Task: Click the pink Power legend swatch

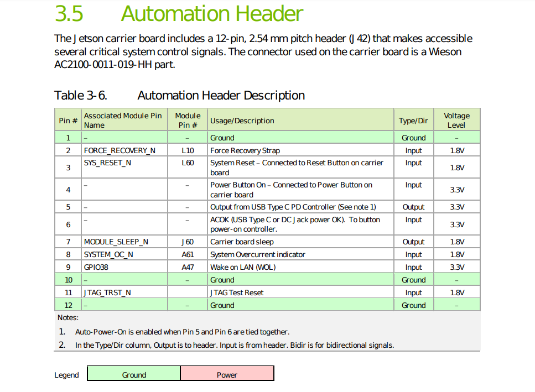Action: click(227, 373)
